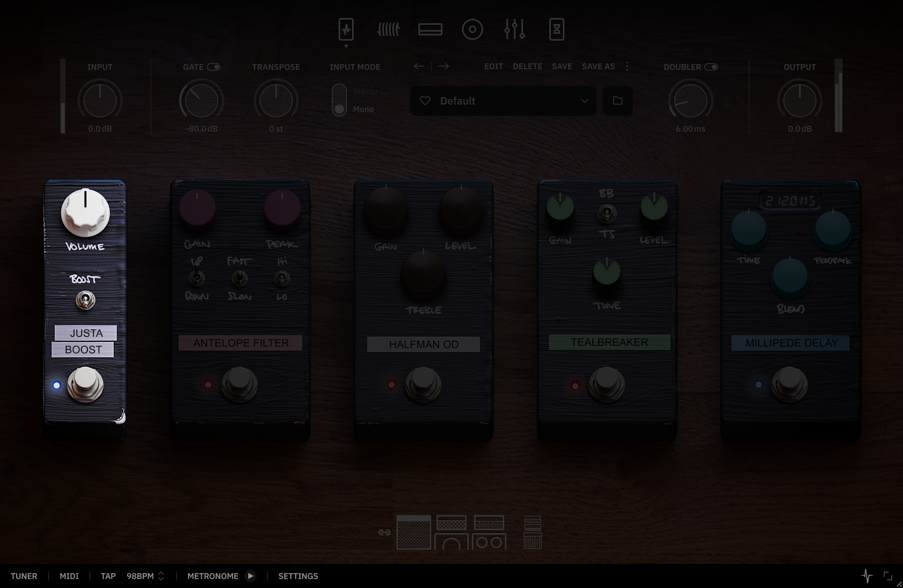Click the Justa Boost Volume knob
The image size is (903, 588).
point(85,212)
